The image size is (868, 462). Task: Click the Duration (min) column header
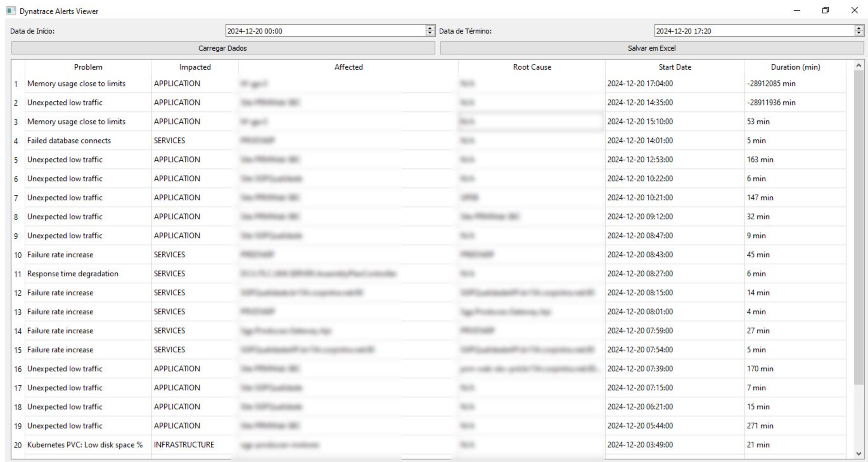[795, 67]
